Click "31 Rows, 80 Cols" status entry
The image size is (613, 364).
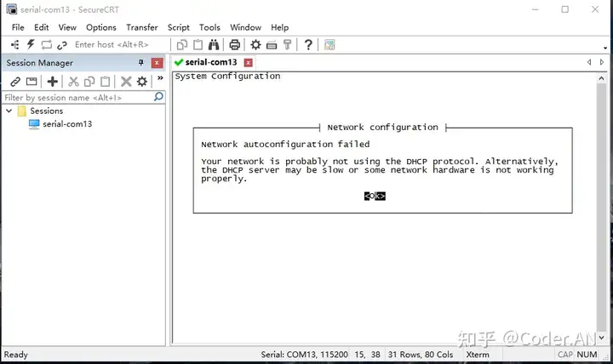421,355
